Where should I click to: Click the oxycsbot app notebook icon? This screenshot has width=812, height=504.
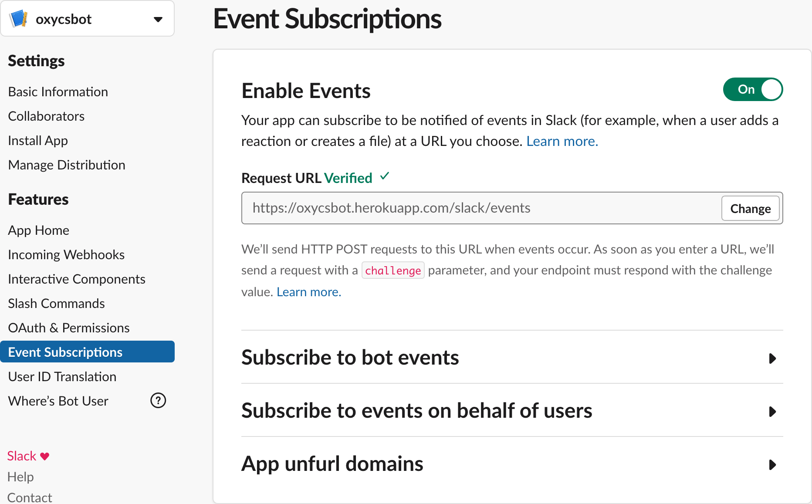coord(19,19)
